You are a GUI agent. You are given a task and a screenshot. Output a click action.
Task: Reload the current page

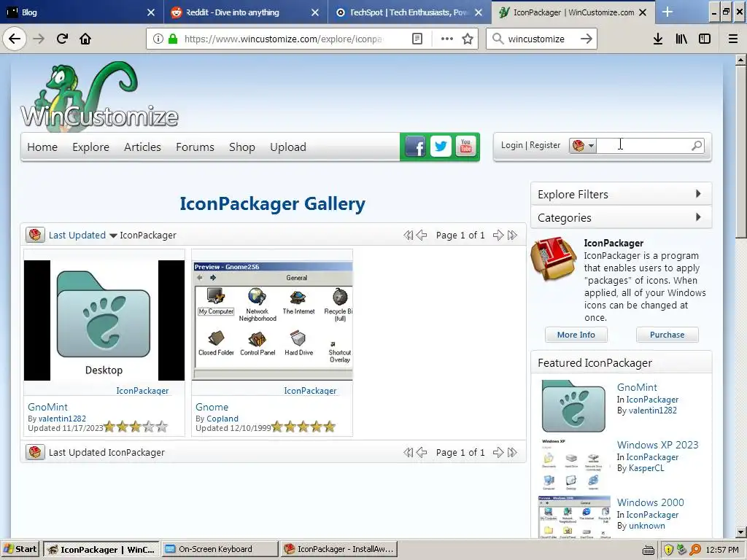tap(62, 39)
